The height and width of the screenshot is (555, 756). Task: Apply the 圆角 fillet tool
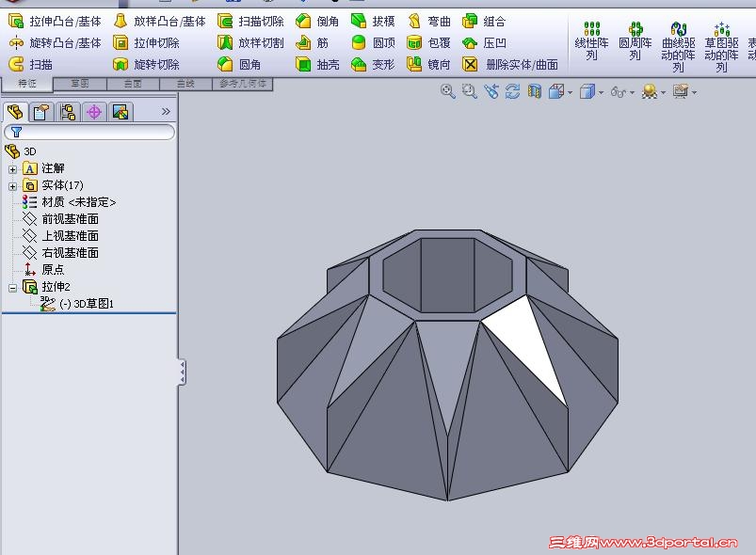pos(239,64)
